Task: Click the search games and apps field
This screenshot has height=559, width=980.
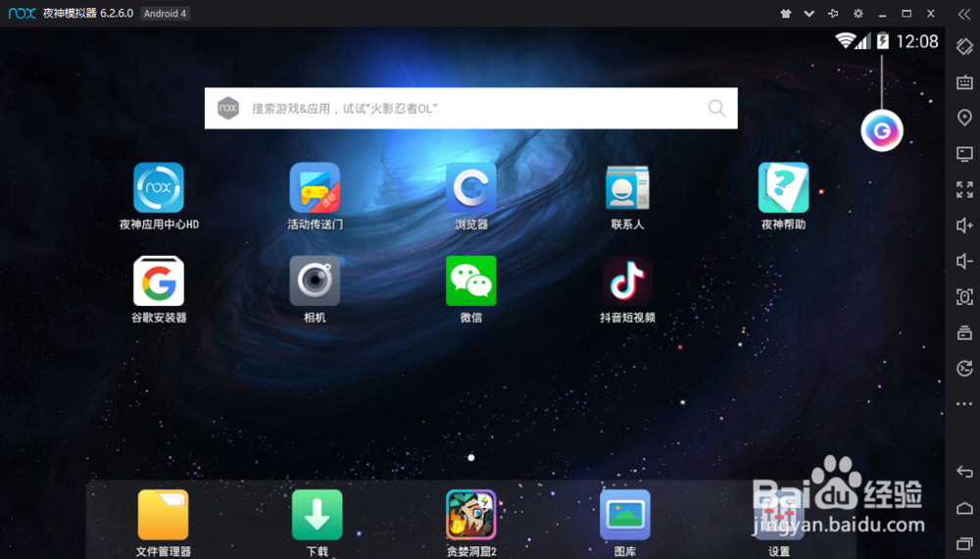Action: tap(471, 108)
